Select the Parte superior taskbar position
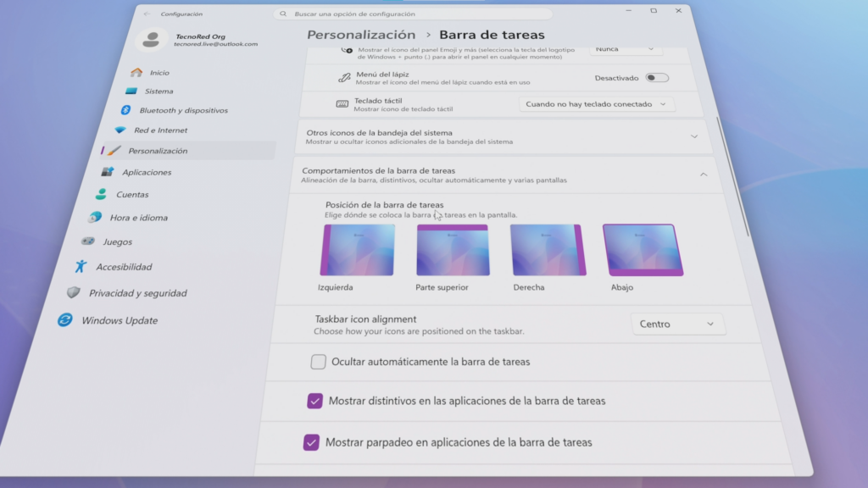 pos(453,250)
